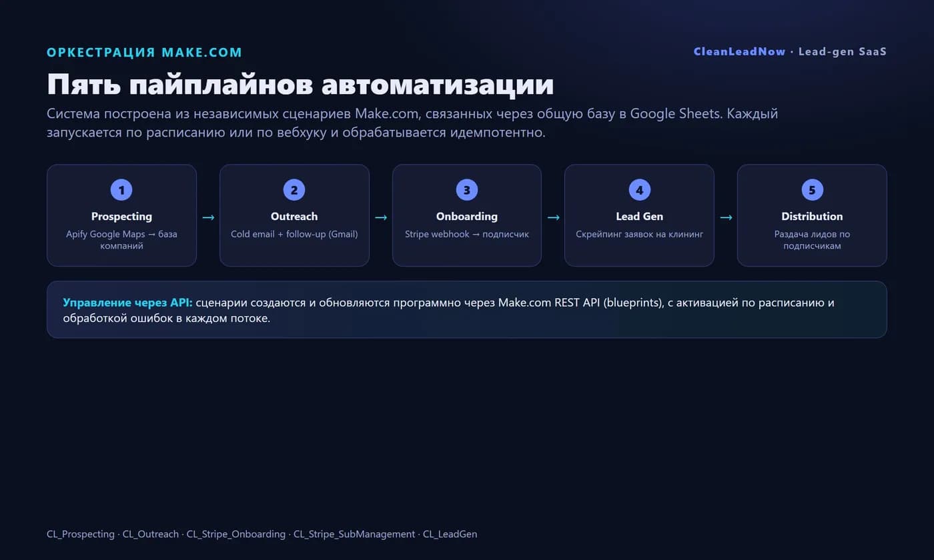Click the number 1 circle badge
Image resolution: width=934 pixels, height=560 pixels.
121,190
